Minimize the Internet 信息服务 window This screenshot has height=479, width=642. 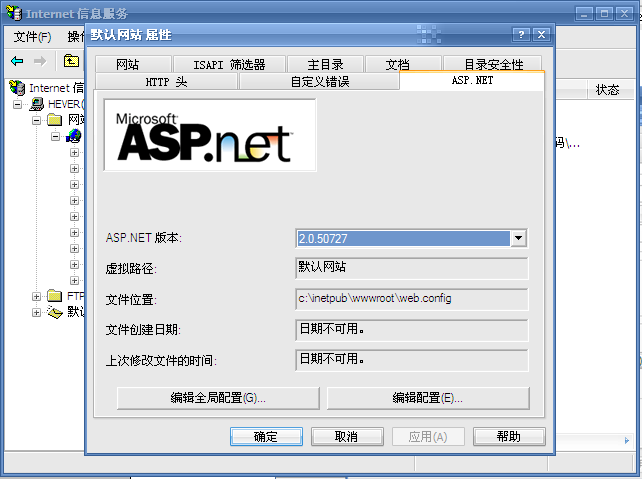pos(584,14)
